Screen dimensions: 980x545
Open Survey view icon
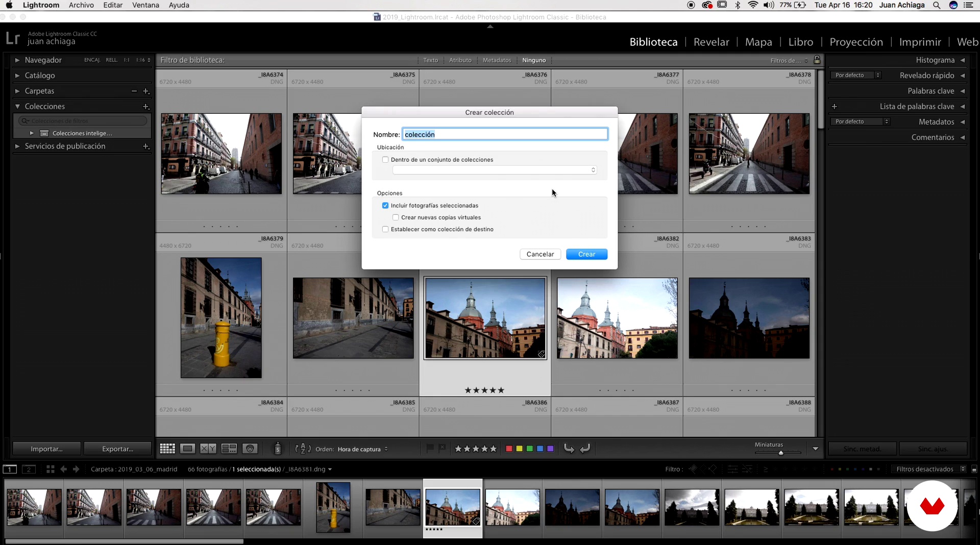229,449
